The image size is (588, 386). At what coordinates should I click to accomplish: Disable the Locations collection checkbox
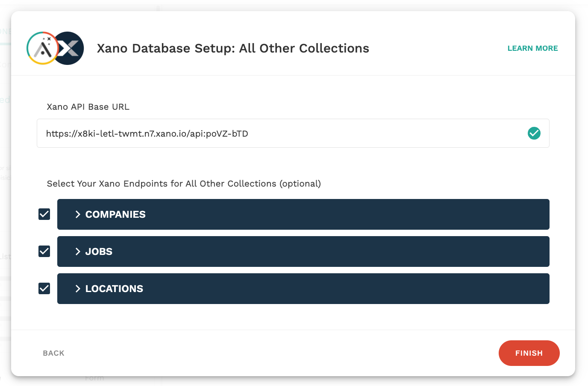point(44,289)
